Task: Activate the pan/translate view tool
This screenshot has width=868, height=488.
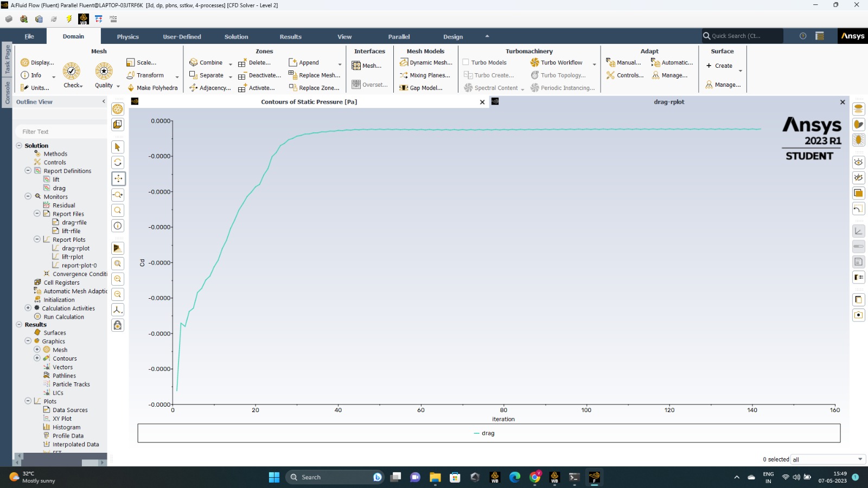Action: pyautogui.click(x=118, y=178)
